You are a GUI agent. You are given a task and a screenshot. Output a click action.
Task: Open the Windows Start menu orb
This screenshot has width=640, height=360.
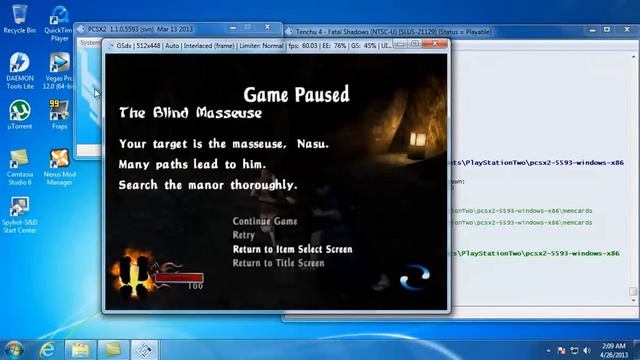pyautogui.click(x=13, y=350)
